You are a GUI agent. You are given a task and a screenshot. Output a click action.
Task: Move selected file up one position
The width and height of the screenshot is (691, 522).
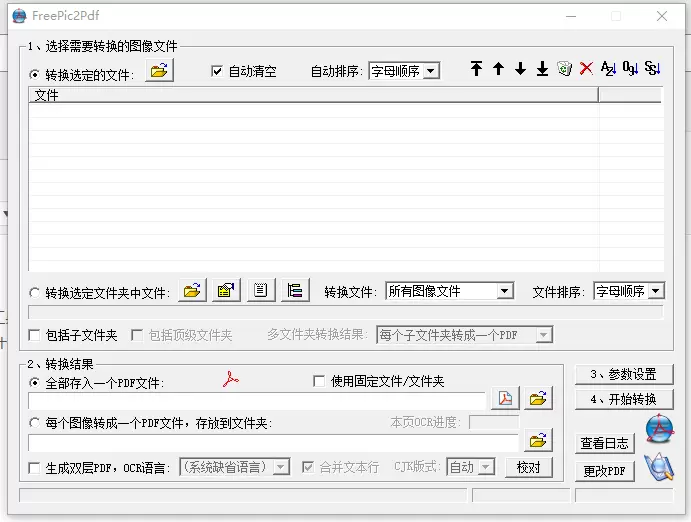[498, 69]
